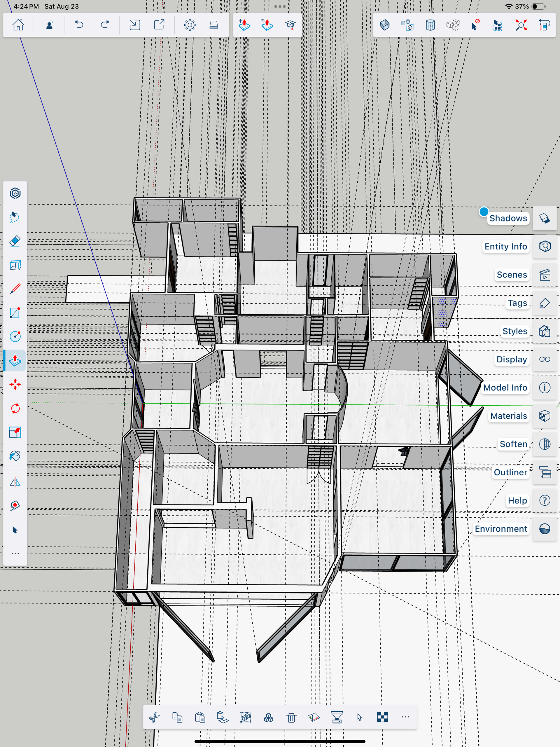Select the Eraser tool
The image size is (560, 747).
[15, 241]
